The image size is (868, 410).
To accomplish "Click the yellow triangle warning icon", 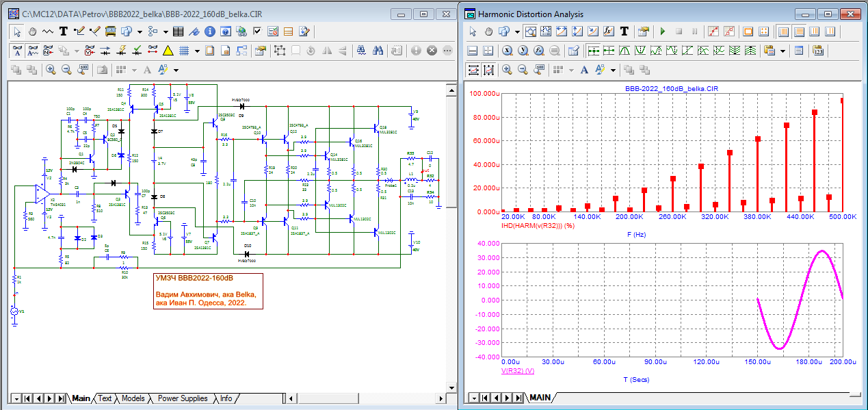I will coord(167,51).
